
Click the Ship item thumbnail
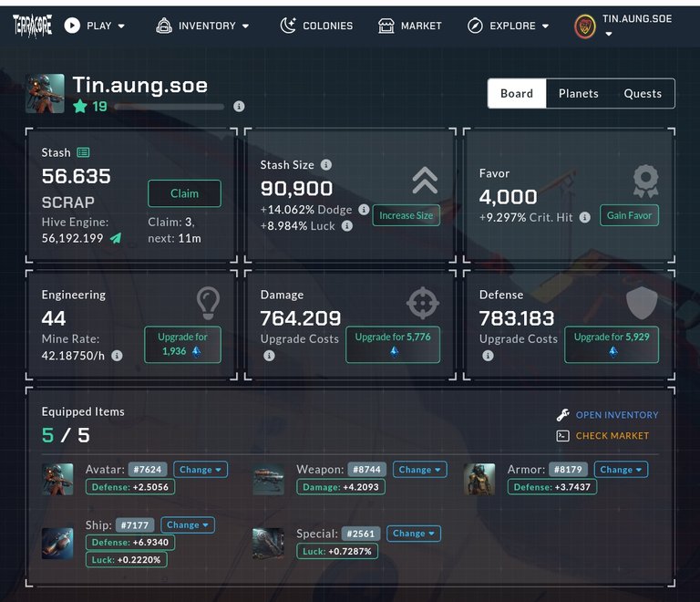click(x=57, y=543)
